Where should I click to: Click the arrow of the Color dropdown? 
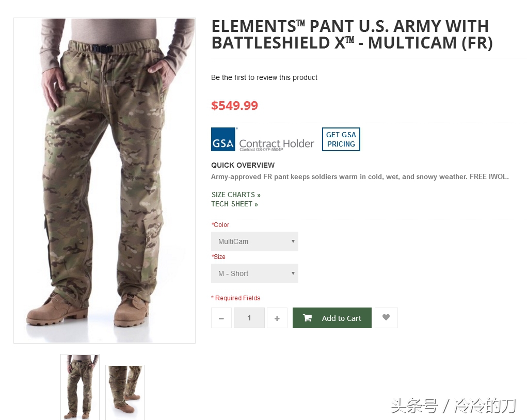293,241
